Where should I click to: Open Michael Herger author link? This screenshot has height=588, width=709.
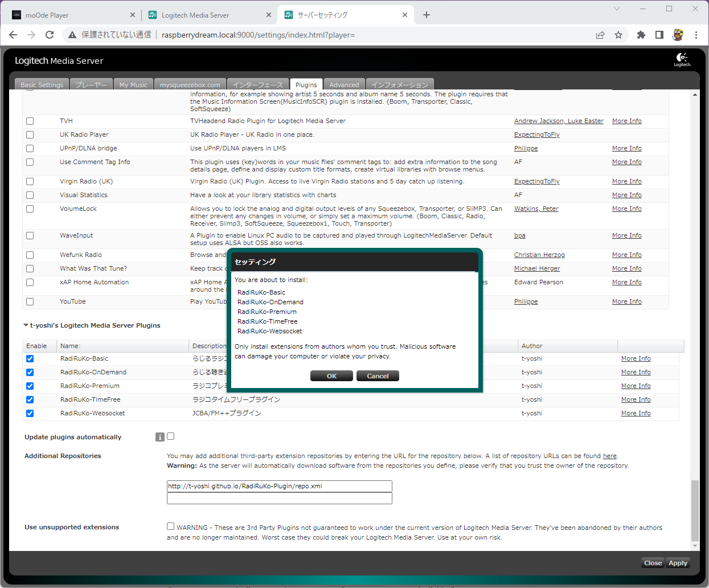[537, 268]
